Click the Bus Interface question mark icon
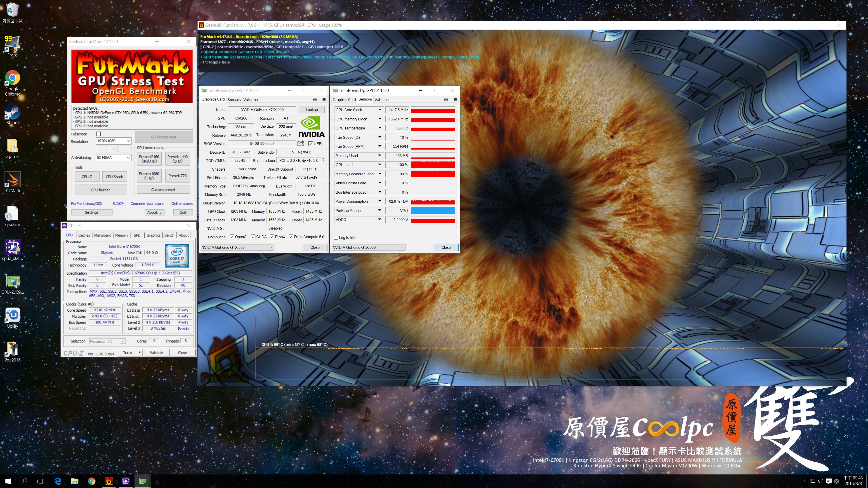 [323, 161]
